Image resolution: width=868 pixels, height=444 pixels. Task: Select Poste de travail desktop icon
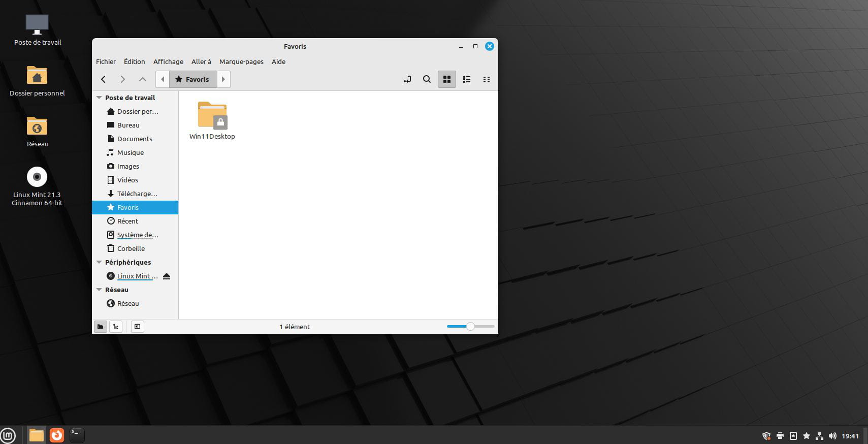[37, 30]
